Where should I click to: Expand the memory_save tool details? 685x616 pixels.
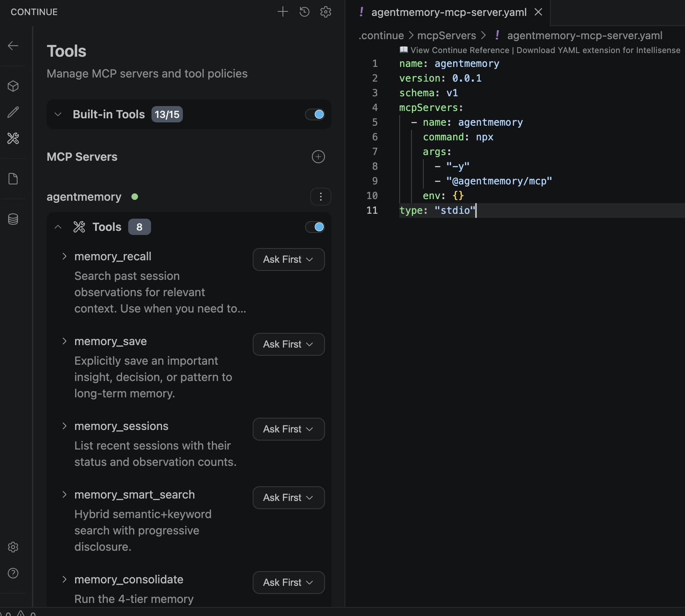pos(64,341)
